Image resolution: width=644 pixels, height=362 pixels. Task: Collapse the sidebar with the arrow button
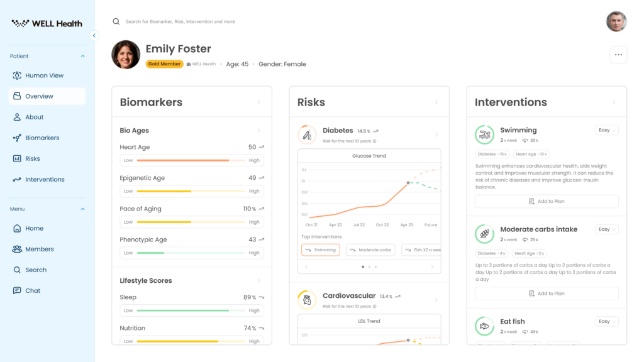click(94, 36)
